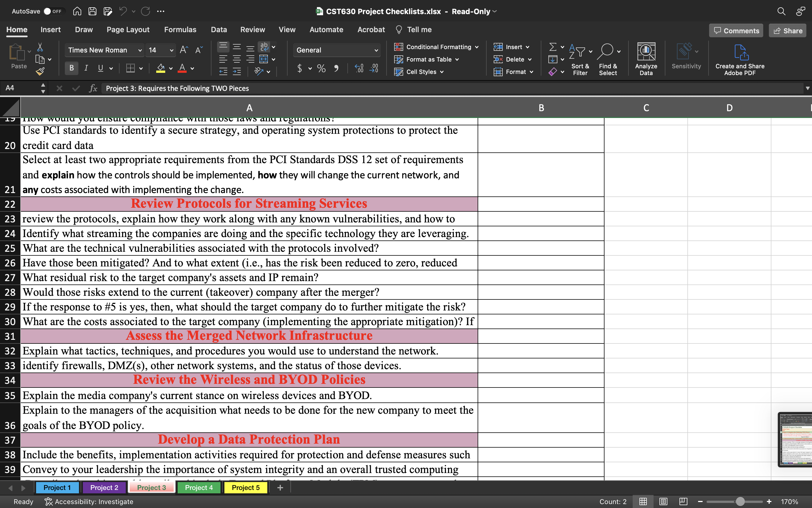Switch to the Project 1 sheet tab
This screenshot has height=508, width=812.
pyautogui.click(x=57, y=487)
